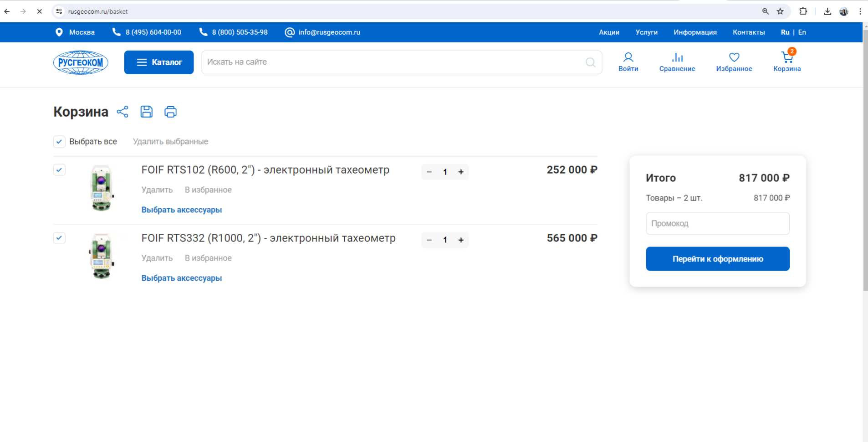The height and width of the screenshot is (442, 868).
Task: Open the browser three-dot menu
Action: pyautogui.click(x=860, y=11)
